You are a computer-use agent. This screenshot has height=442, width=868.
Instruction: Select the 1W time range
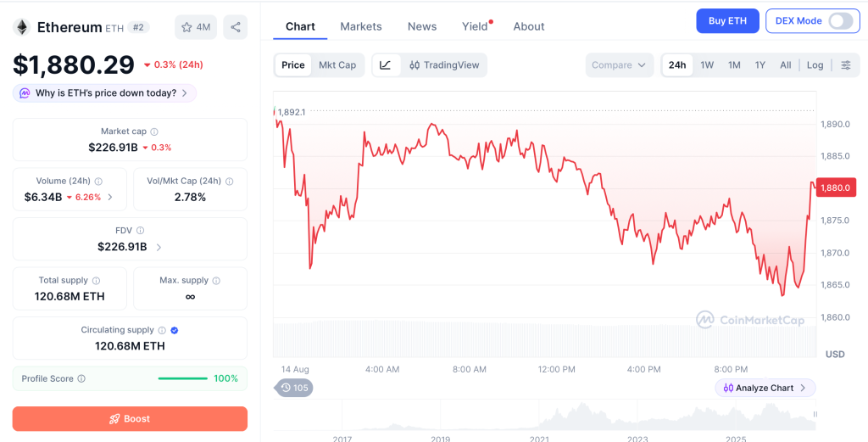707,64
